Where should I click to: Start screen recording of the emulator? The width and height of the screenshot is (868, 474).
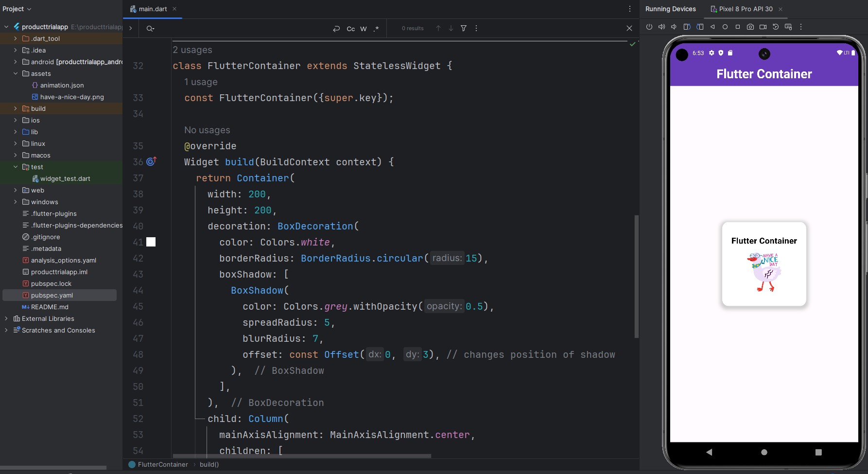[x=763, y=27]
